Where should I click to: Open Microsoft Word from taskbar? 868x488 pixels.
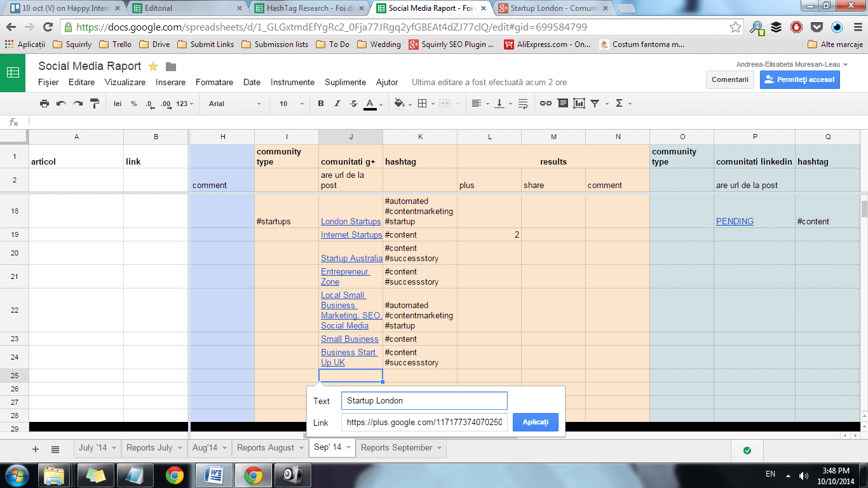(x=214, y=475)
